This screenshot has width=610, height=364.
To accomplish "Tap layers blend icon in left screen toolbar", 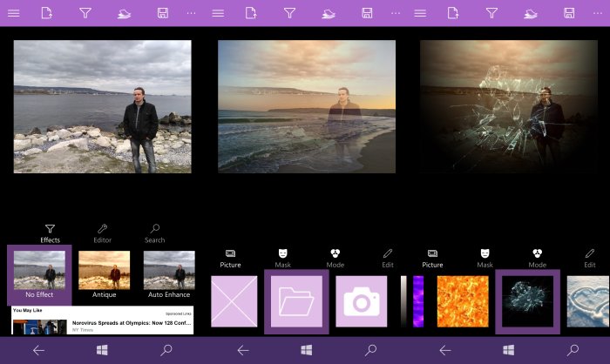I will 124,14.
